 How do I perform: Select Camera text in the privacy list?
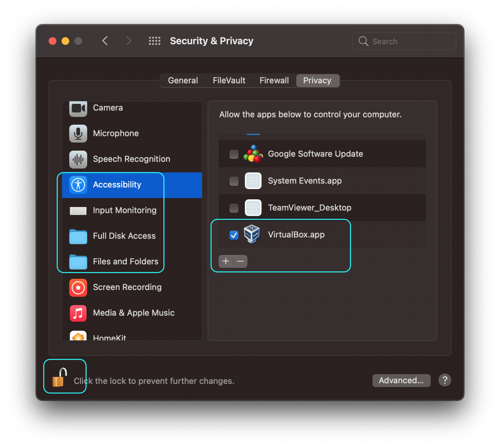click(x=108, y=108)
